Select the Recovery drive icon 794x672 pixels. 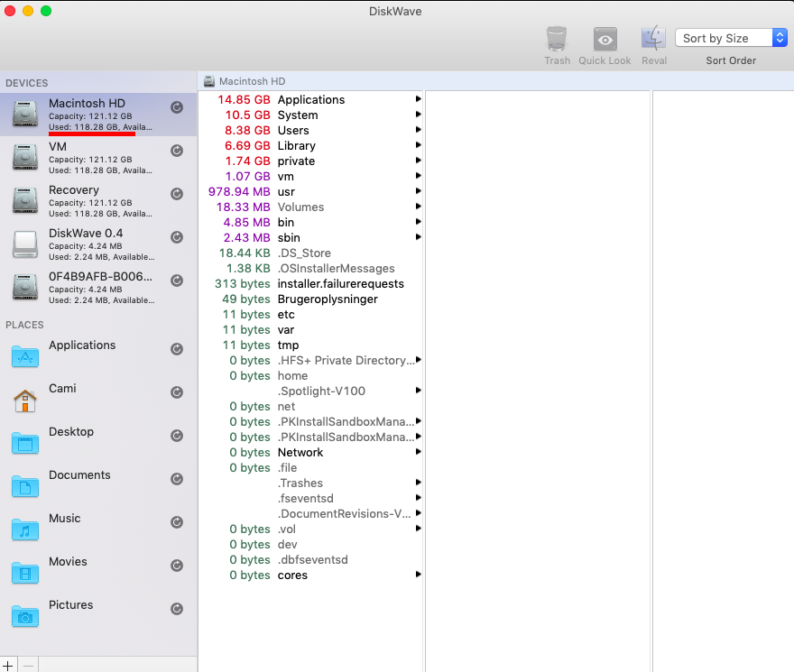tap(25, 200)
